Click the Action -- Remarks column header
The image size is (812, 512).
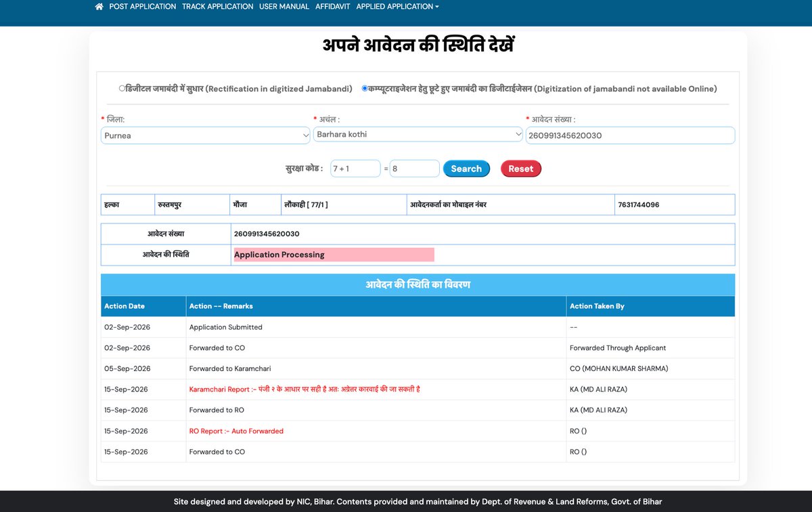click(376, 306)
